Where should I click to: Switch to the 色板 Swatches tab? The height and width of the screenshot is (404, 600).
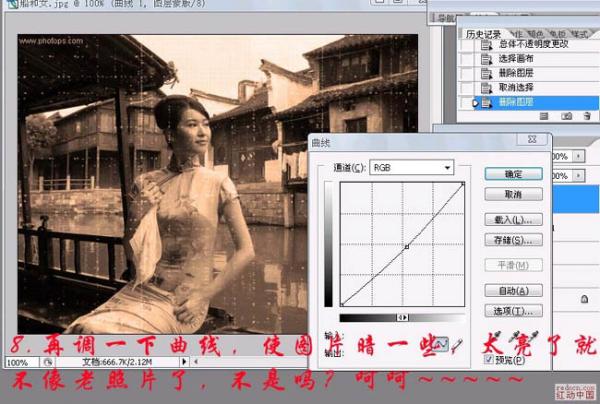tap(557, 34)
